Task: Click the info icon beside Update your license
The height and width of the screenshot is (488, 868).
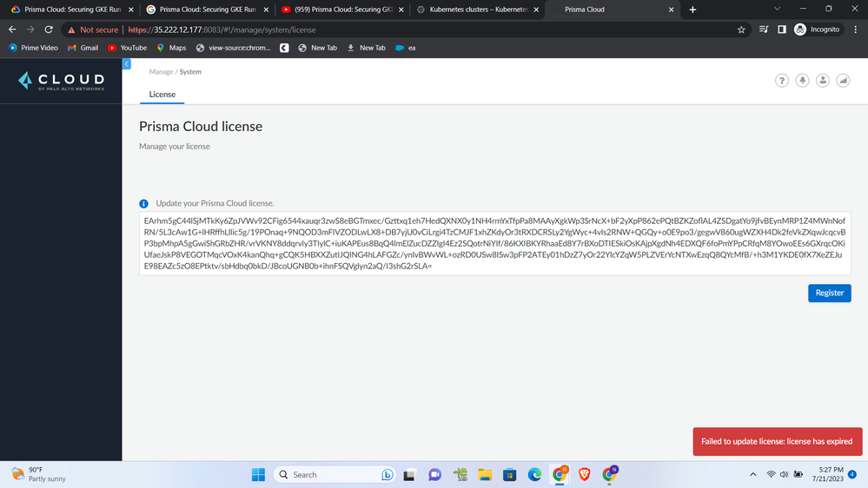Action: (144, 203)
